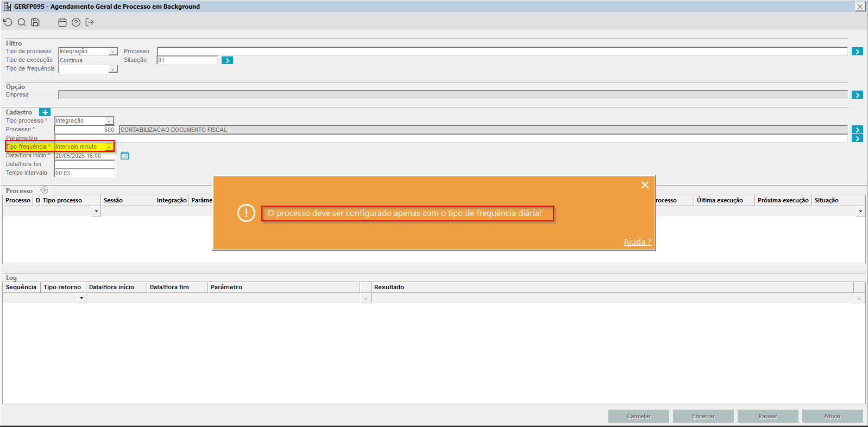Click the Tipo processo column header
The width and height of the screenshot is (868, 427).
coord(71,201)
